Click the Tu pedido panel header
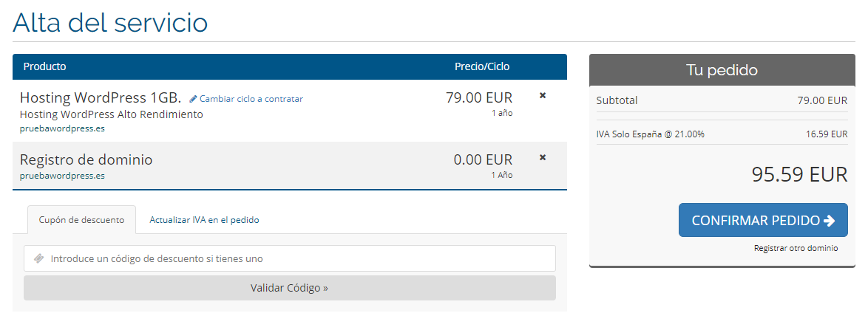Image resolution: width=868 pixels, height=313 pixels. (722, 71)
